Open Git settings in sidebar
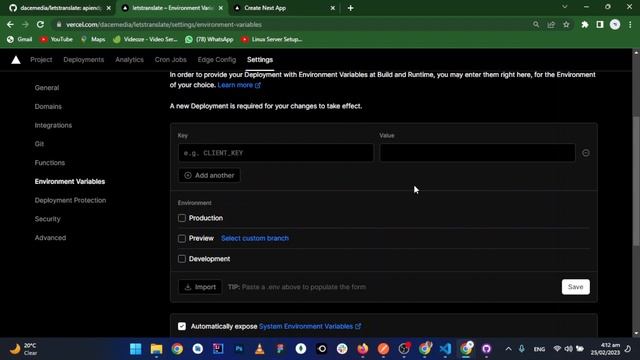This screenshot has height=360, width=640. click(39, 144)
